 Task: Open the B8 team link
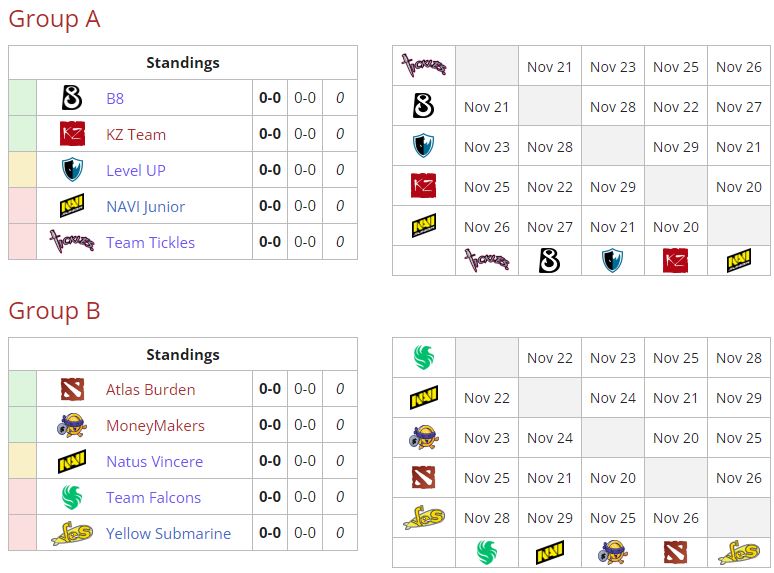(x=115, y=98)
